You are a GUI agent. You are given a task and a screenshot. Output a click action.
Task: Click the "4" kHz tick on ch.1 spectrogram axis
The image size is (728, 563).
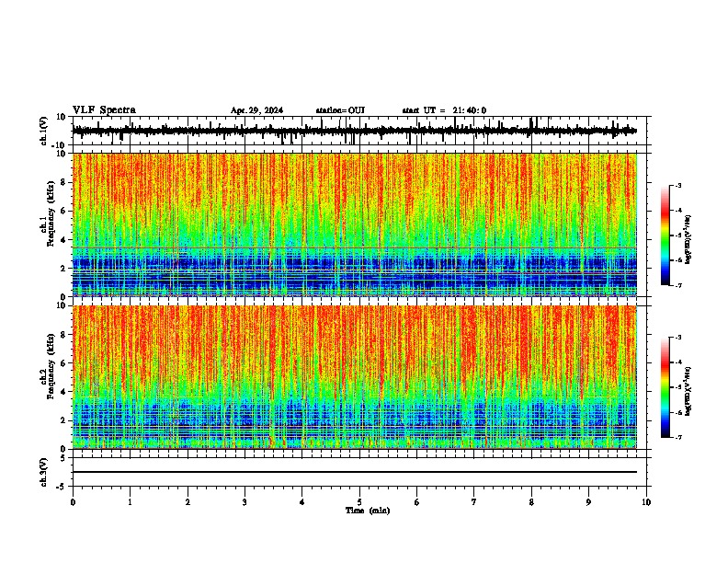pyautogui.click(x=64, y=240)
